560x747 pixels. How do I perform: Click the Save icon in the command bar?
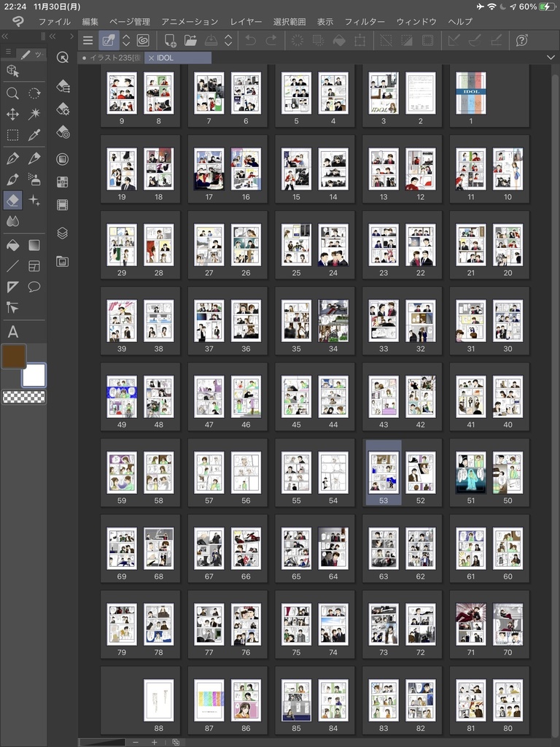211,41
